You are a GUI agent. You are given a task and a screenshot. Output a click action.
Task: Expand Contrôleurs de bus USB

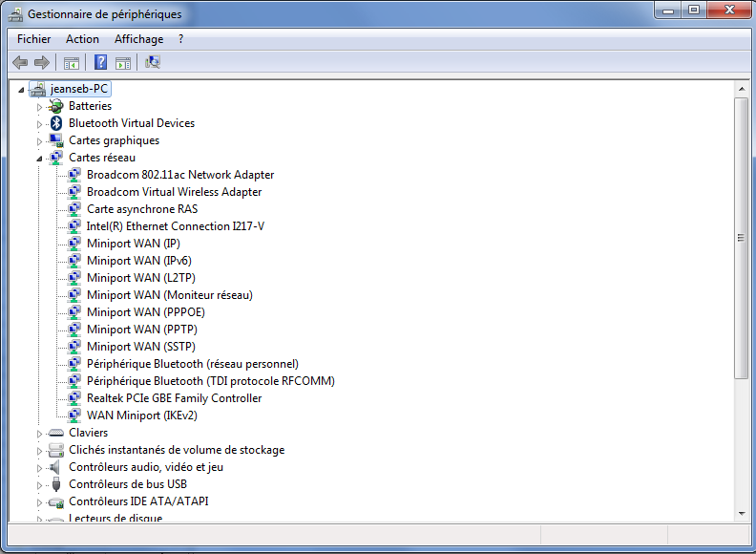click(39, 485)
